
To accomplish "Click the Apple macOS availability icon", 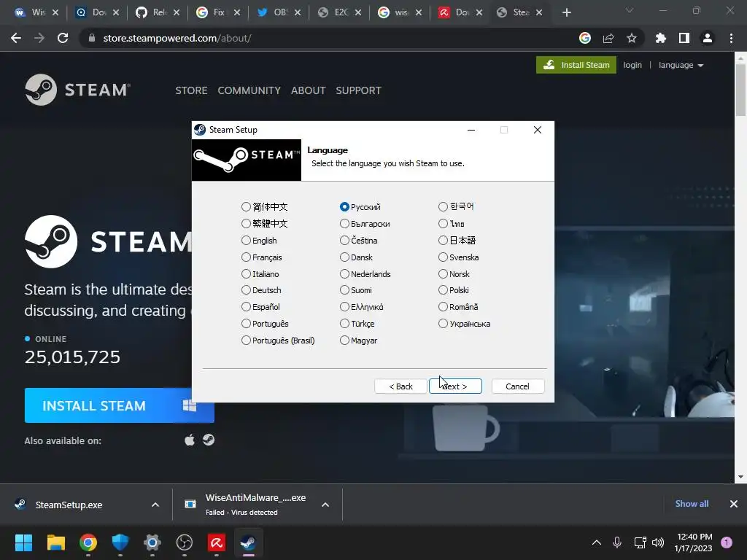I will 190,440.
